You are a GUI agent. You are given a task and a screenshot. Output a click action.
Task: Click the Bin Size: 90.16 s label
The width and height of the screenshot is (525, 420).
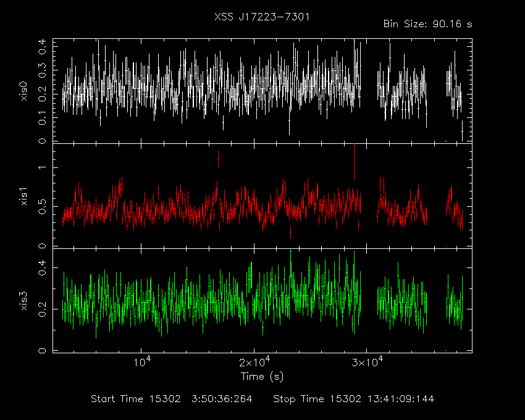427,24
